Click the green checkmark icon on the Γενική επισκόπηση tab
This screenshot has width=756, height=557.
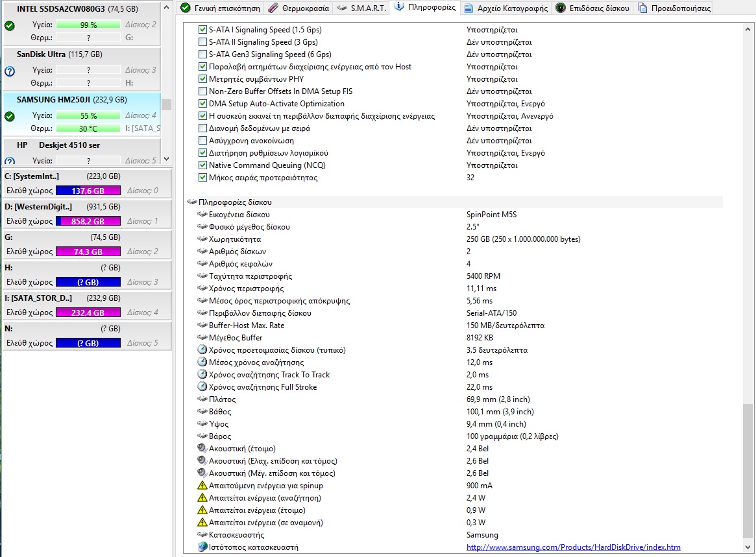pos(185,8)
